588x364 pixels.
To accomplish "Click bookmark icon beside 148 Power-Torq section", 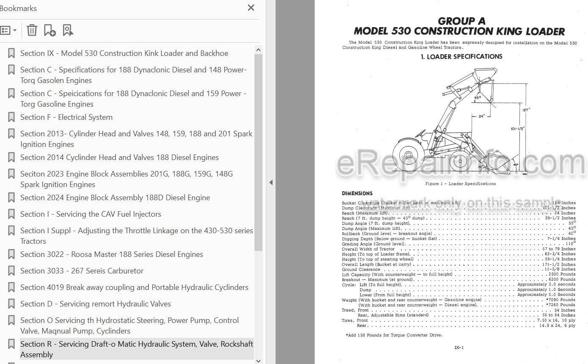I will (11, 70).
